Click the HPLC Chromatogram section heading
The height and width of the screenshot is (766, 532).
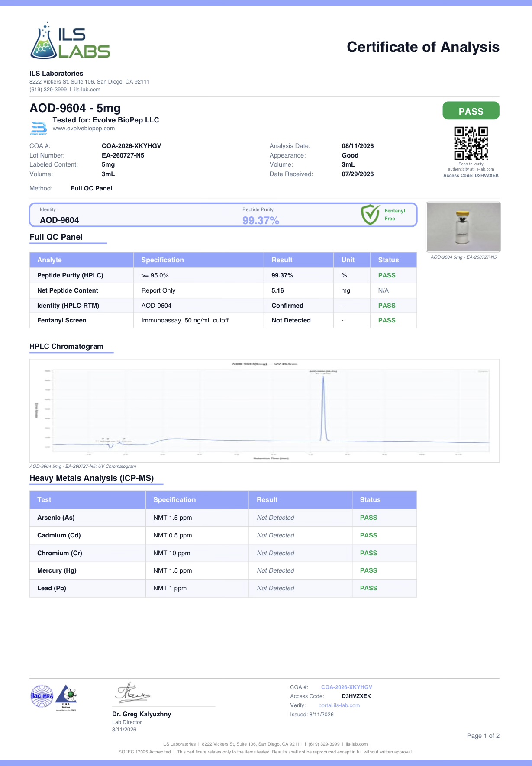tap(66, 346)
